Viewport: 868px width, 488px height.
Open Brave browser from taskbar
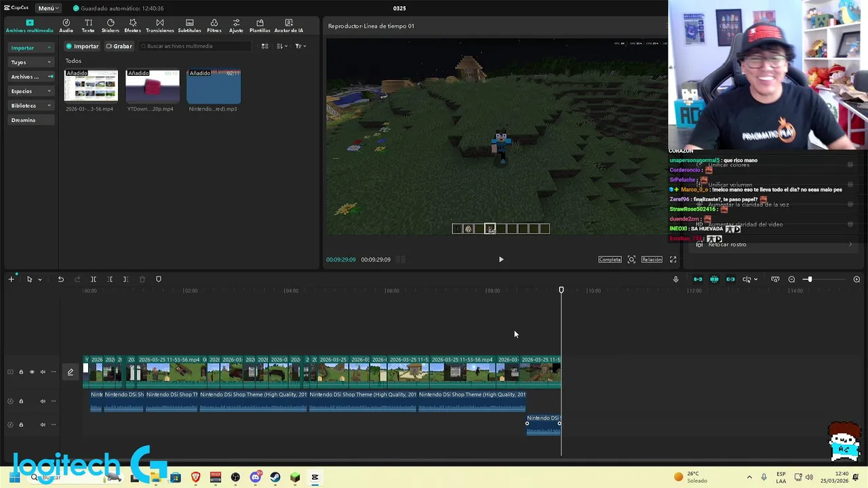[x=196, y=477]
